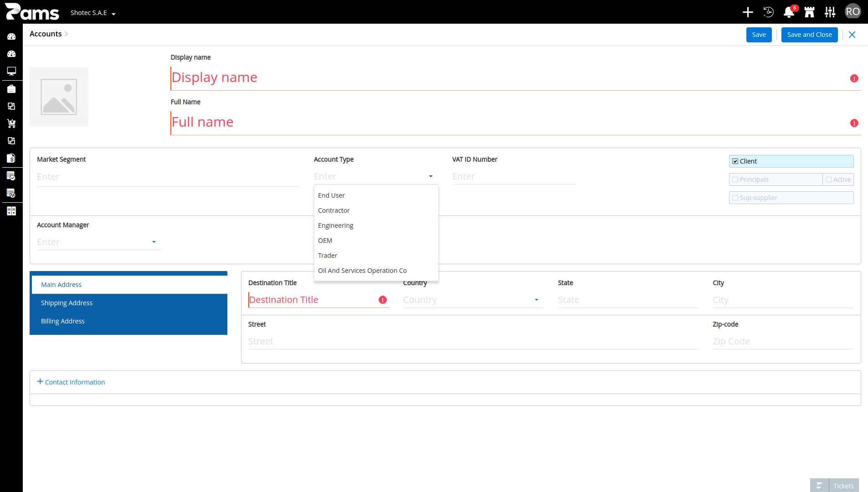Open the dollar invoice document icon
The image size is (868, 492).
point(11,158)
